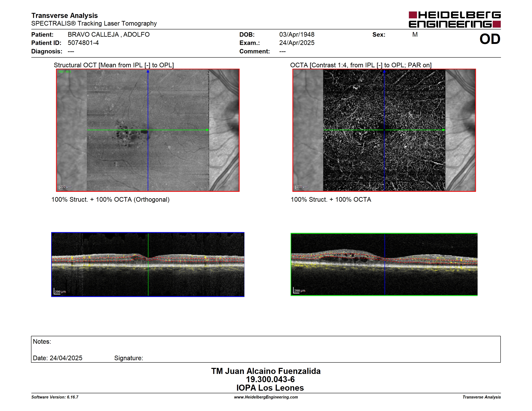The height and width of the screenshot is (411, 532).
Task: Click the 'Notes:' label in the notes box
Action: [42, 342]
